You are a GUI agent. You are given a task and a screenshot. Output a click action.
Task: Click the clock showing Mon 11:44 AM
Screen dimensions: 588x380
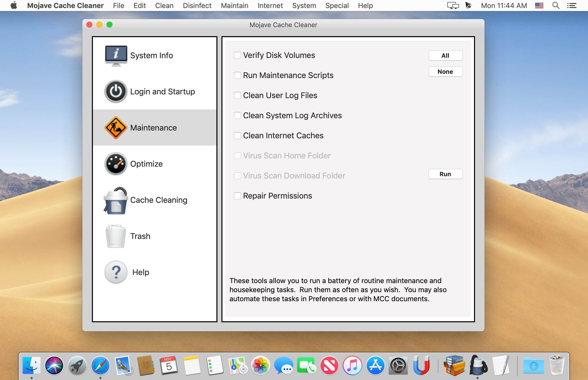tap(504, 6)
